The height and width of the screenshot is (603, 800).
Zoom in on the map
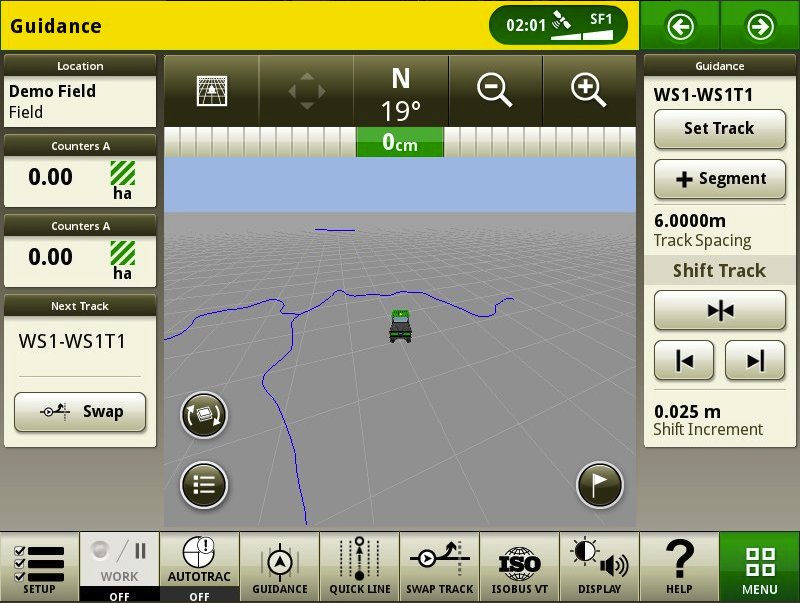pos(589,90)
